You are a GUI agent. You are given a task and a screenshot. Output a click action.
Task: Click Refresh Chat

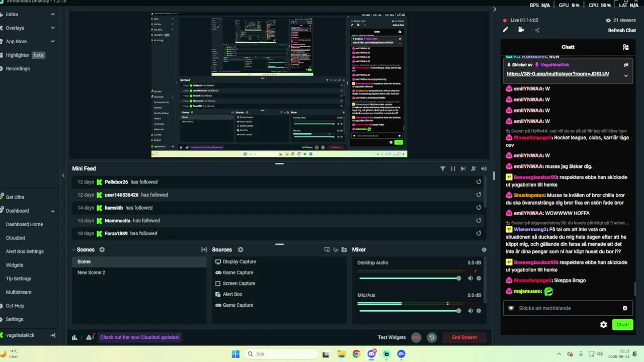622,31
